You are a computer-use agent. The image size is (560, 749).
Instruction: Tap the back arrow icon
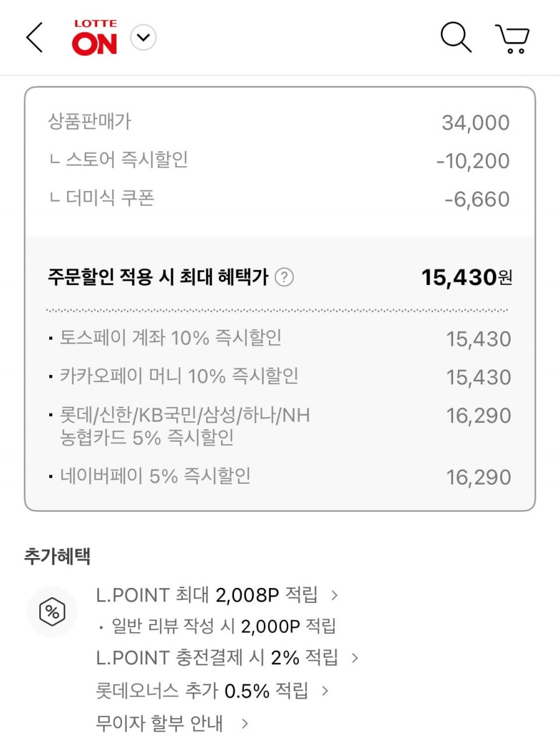point(34,38)
